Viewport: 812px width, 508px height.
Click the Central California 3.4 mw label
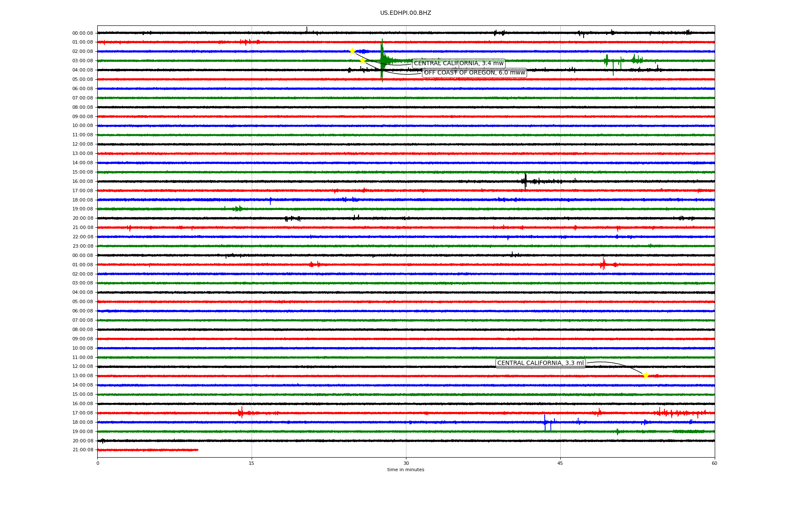tap(458, 63)
